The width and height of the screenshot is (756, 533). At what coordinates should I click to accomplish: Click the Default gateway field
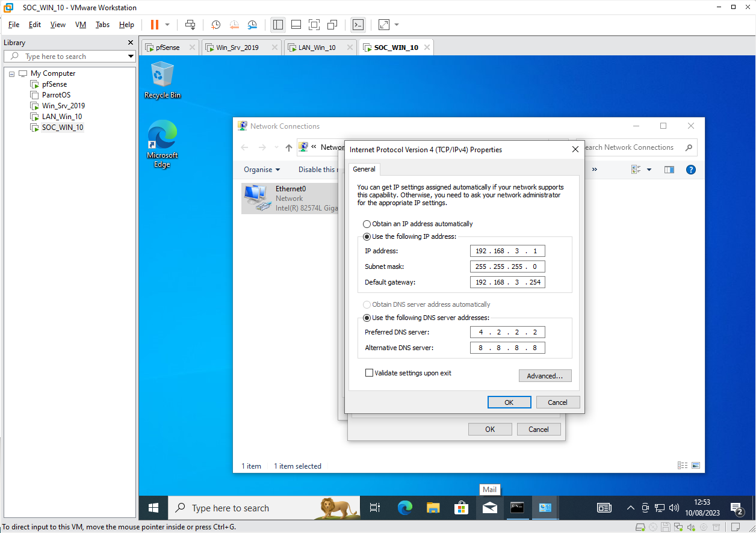(x=507, y=282)
